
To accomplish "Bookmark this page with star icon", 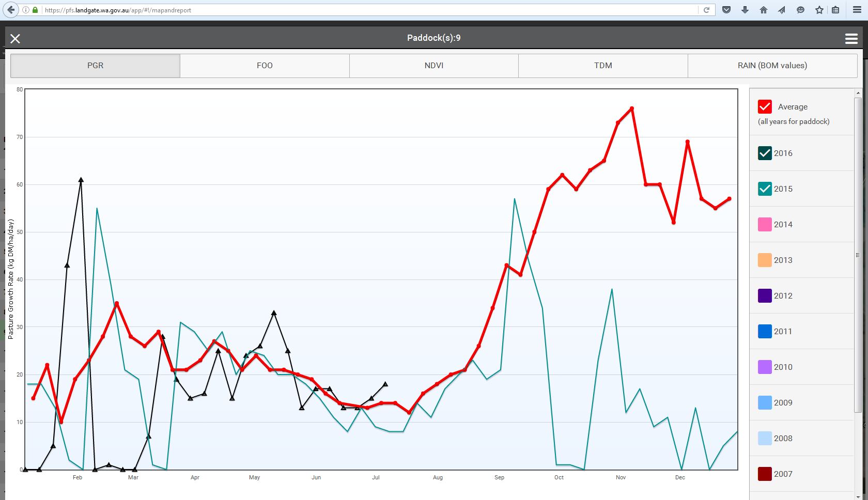I will click(x=819, y=10).
